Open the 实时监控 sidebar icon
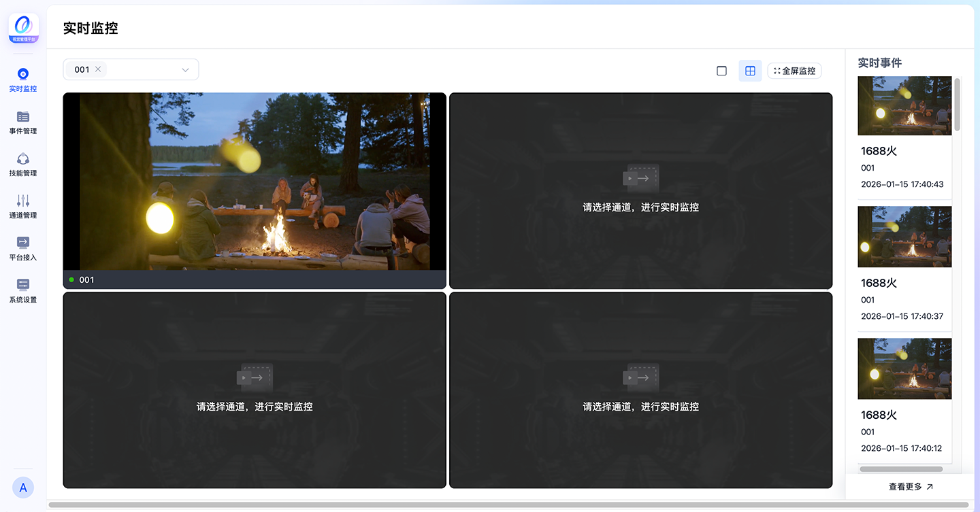The image size is (980, 512). tap(23, 74)
